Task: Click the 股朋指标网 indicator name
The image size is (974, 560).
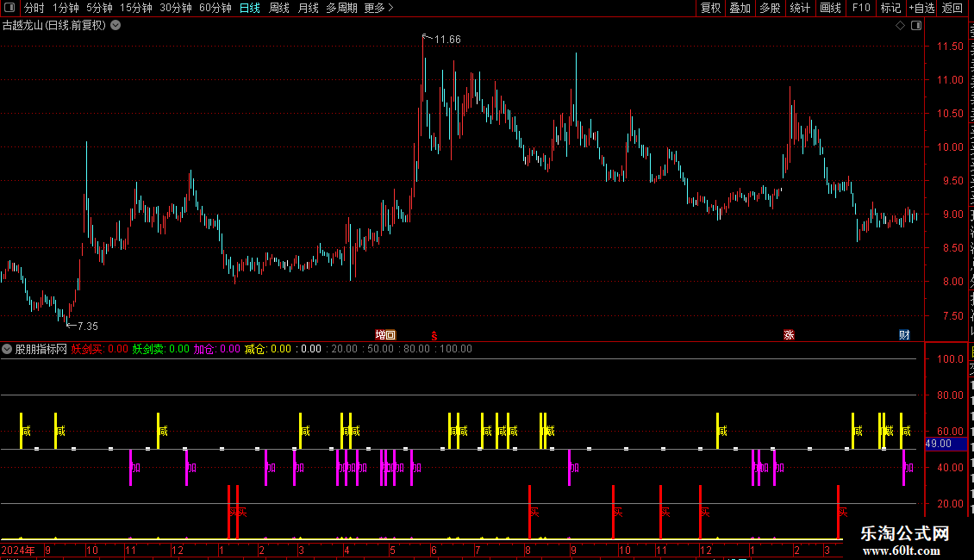Action: (41, 349)
